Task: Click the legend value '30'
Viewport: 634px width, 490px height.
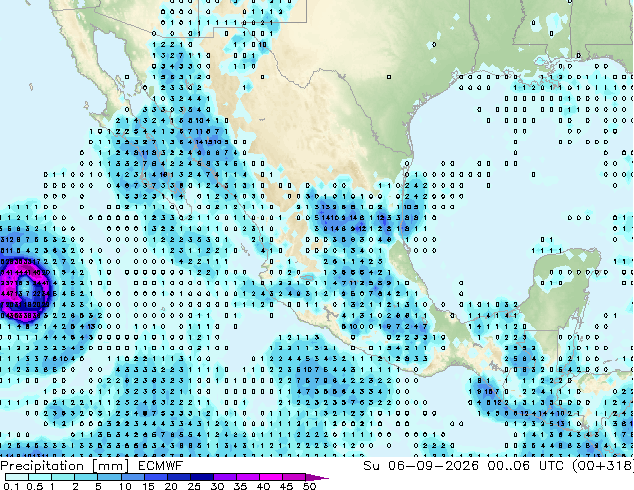Action: pyautogui.click(x=217, y=486)
